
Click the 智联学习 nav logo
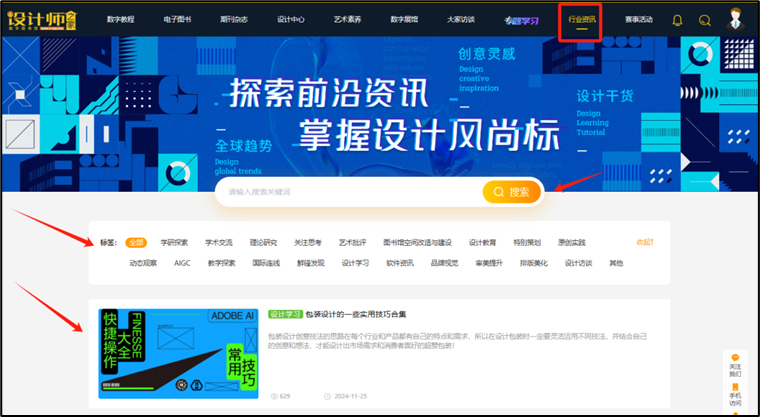[x=526, y=19]
